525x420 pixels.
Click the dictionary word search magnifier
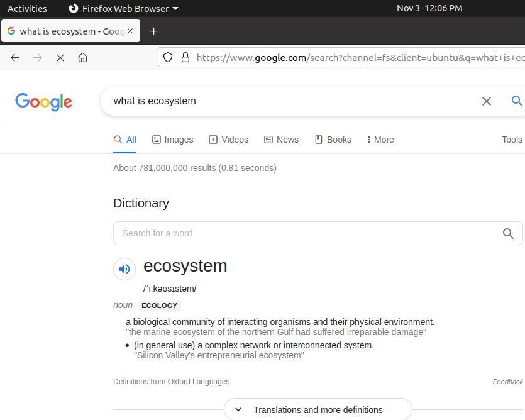click(x=508, y=233)
